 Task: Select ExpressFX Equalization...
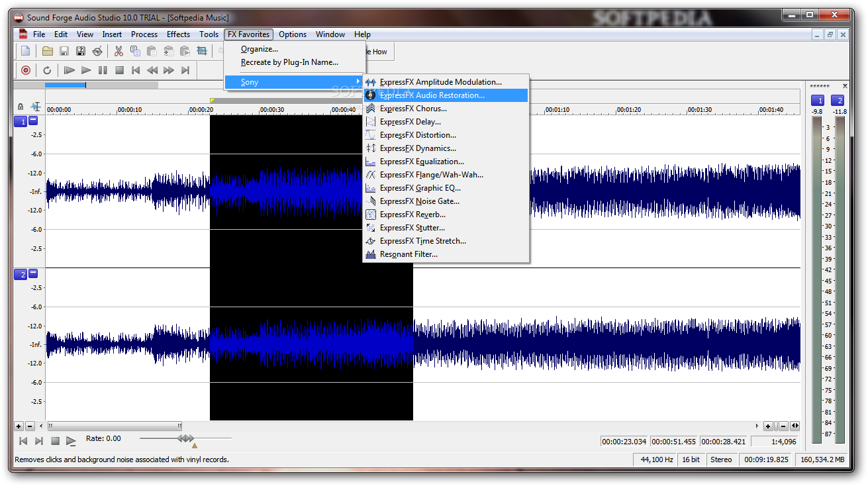[446, 162]
